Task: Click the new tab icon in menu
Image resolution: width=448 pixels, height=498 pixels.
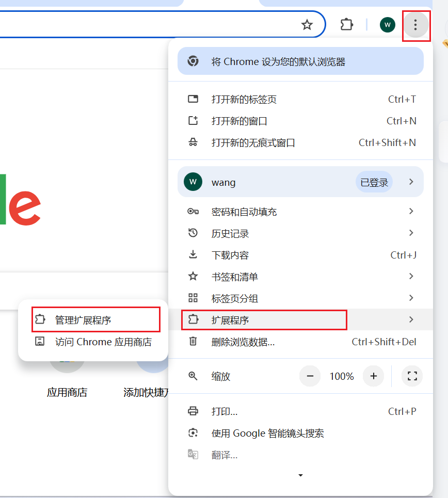Action: (x=193, y=99)
